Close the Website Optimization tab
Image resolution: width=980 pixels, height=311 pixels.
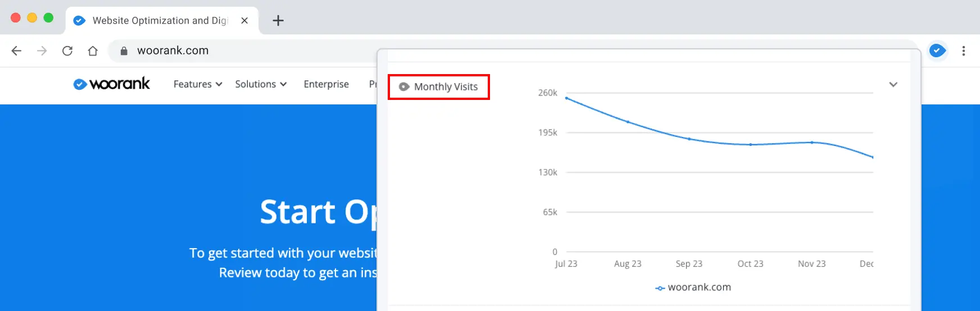coord(244,21)
